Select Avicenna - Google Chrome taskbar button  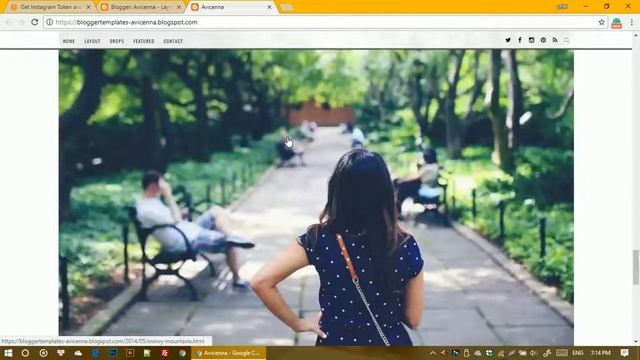(x=229, y=353)
